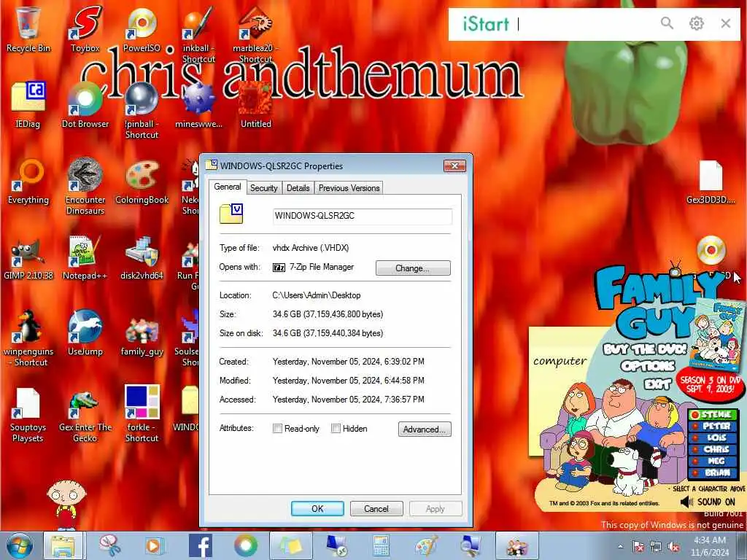Select MEG in the character list
This screenshot has width=747, height=560.
(713, 461)
